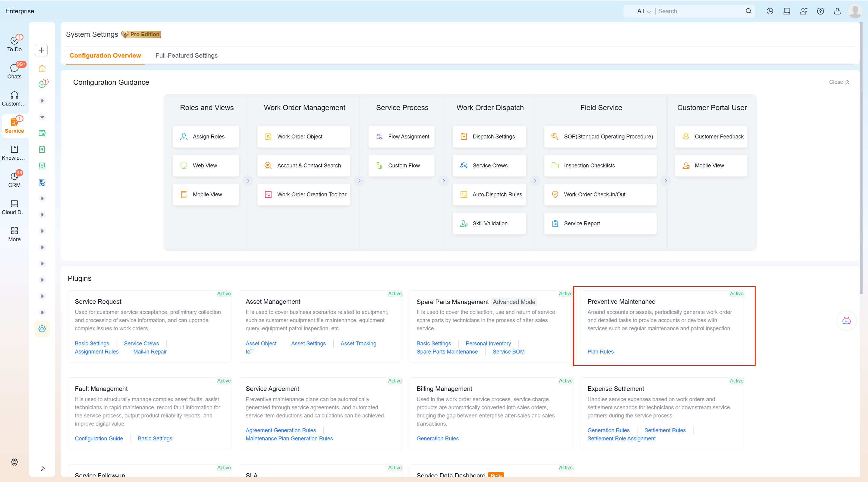Open the Skill Validation card
Image resolution: width=868 pixels, height=482 pixels.
click(x=489, y=224)
